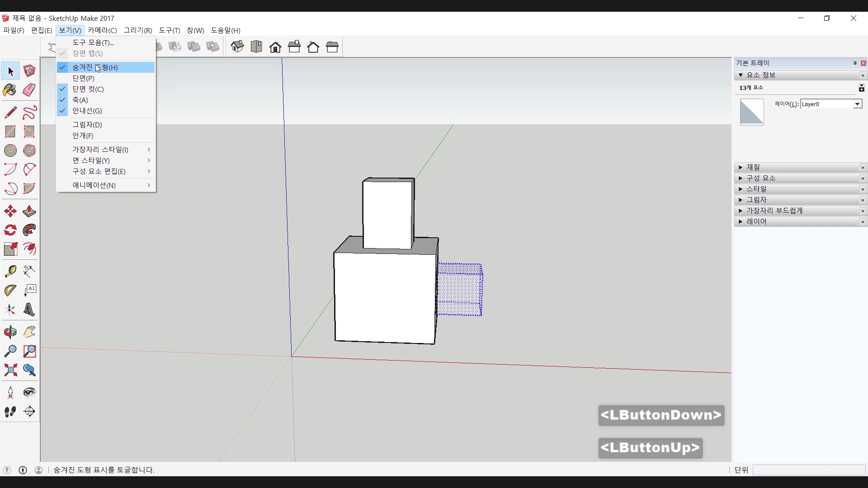Switch to the Iso view house icon
Viewport: 868px width, 488px height.
[237, 47]
